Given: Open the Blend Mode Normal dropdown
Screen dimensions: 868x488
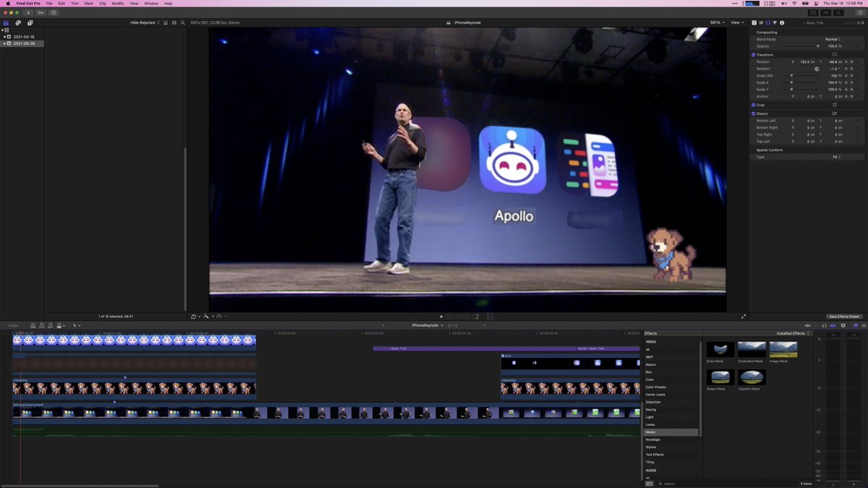Looking at the screenshot, I should (833, 39).
